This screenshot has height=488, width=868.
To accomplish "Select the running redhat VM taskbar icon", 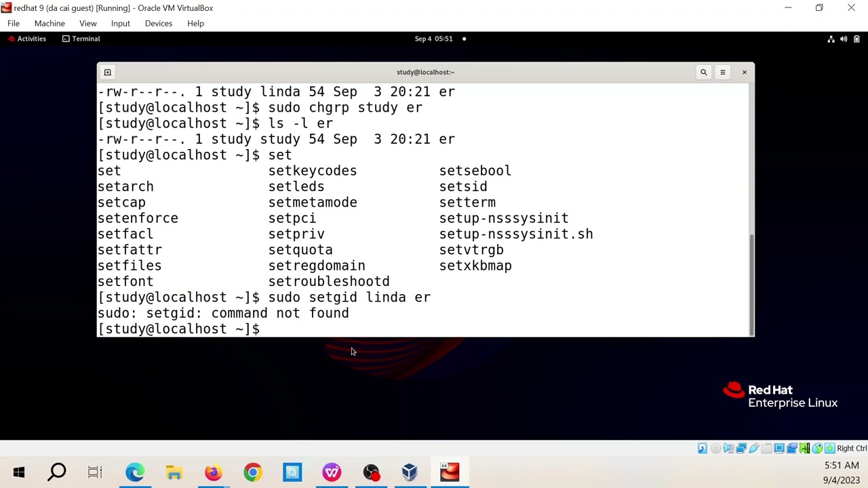I will [x=450, y=472].
